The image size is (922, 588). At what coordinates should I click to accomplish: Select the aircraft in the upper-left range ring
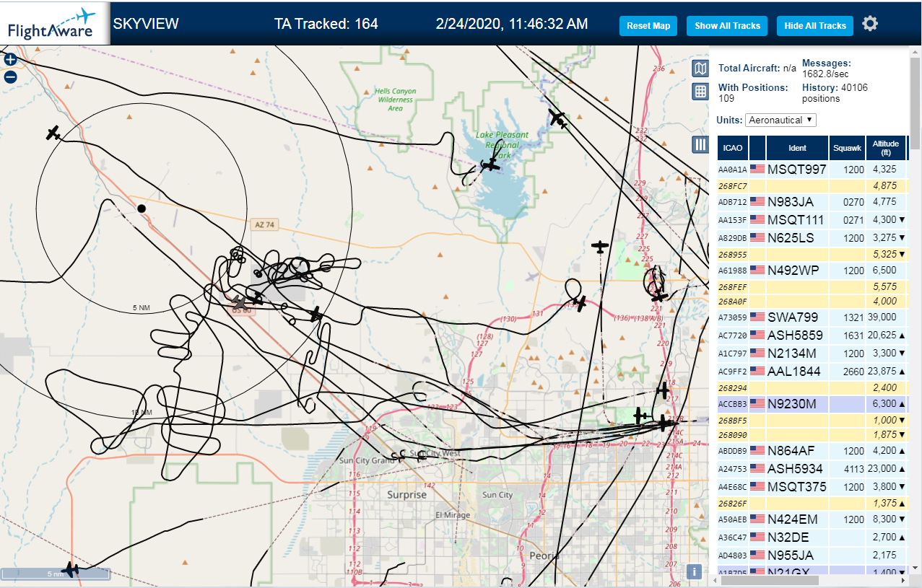(53, 133)
